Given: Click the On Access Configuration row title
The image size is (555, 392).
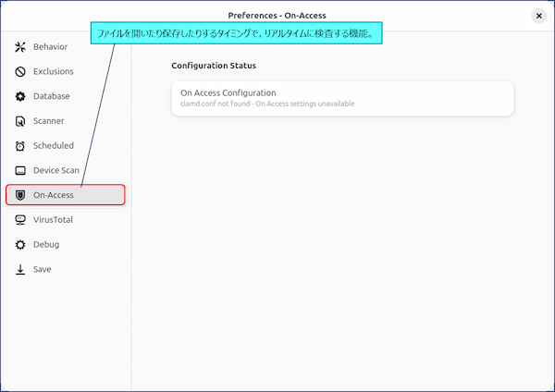Looking at the screenshot, I should click(x=228, y=92).
